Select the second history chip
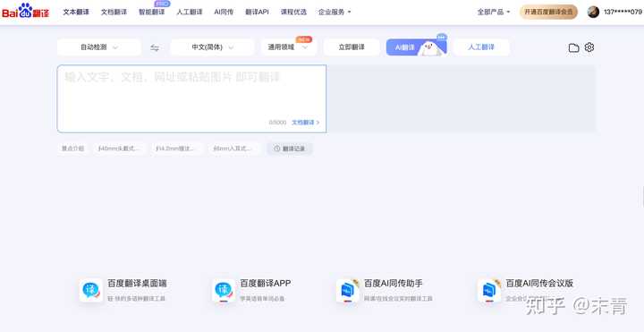Viewport: 644px width, 332px height. [119, 149]
